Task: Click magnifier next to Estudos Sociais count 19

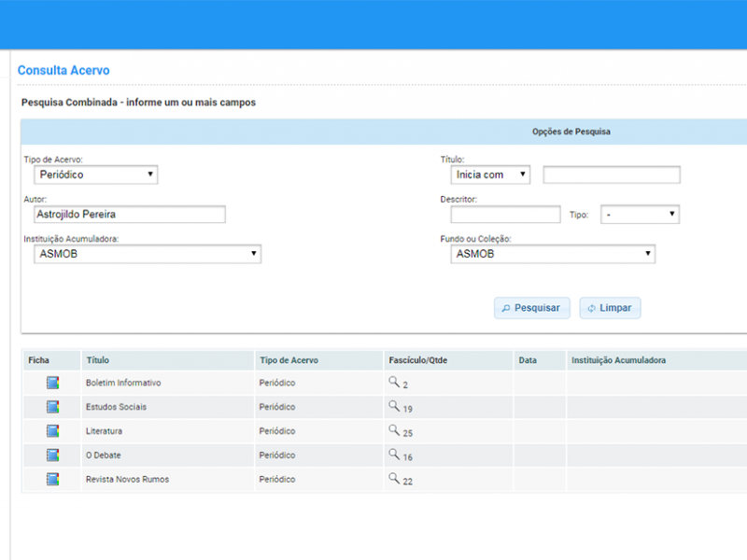Action: click(394, 406)
